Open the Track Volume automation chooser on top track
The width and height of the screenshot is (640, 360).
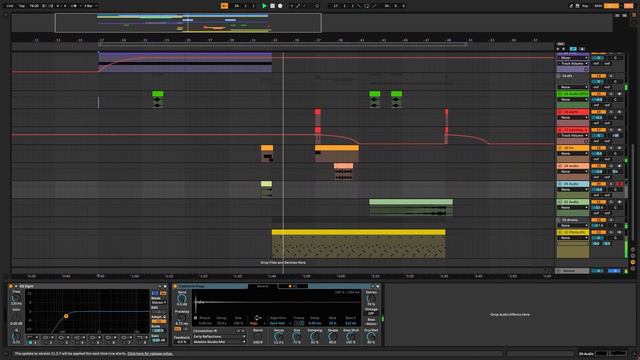tap(573, 63)
